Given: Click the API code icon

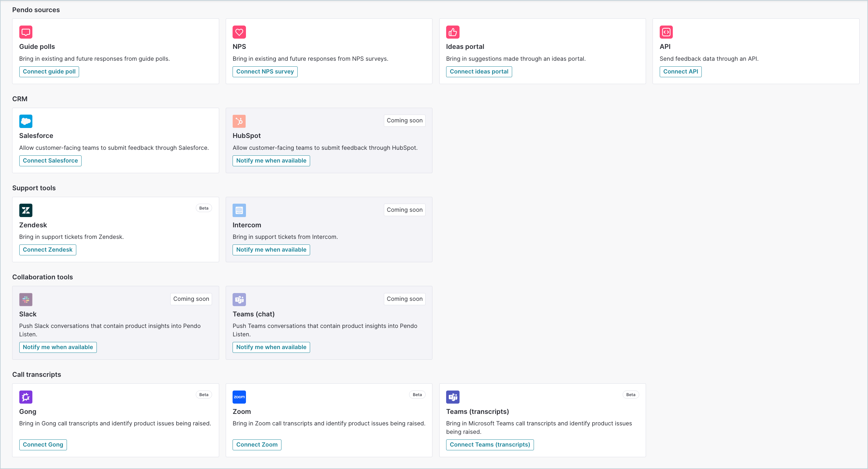Looking at the screenshot, I should click(666, 32).
